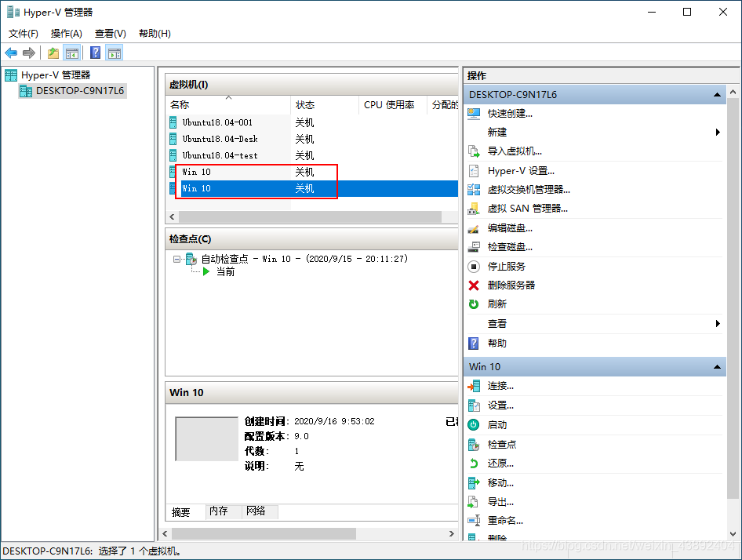Open the 查看(V) menu
Image resolution: width=742 pixels, height=560 pixels.
111,34
